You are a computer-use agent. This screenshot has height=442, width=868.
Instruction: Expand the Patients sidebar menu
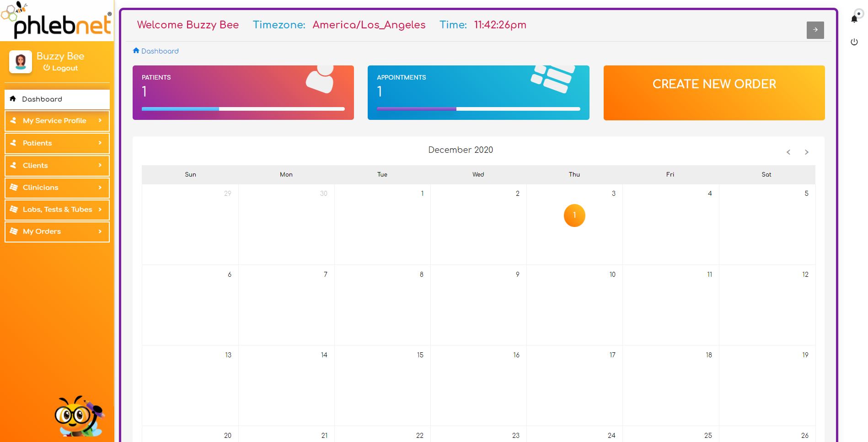coord(57,143)
